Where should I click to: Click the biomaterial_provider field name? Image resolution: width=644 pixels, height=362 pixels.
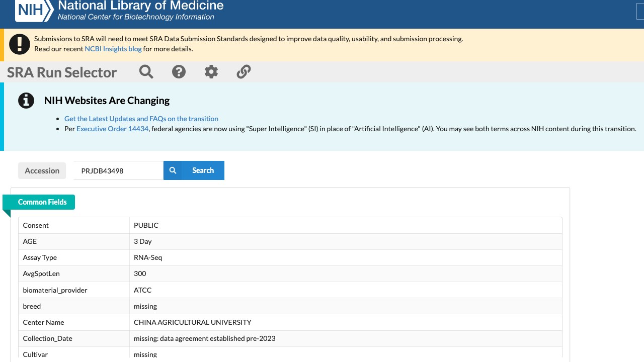tap(55, 290)
